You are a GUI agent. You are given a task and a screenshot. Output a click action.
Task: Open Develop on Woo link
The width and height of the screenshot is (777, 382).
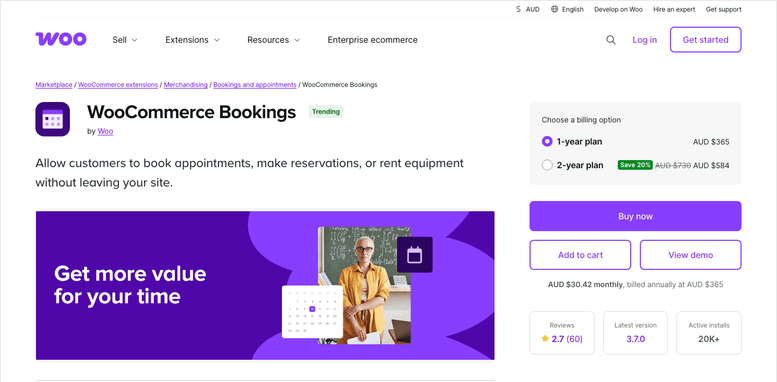[618, 9]
